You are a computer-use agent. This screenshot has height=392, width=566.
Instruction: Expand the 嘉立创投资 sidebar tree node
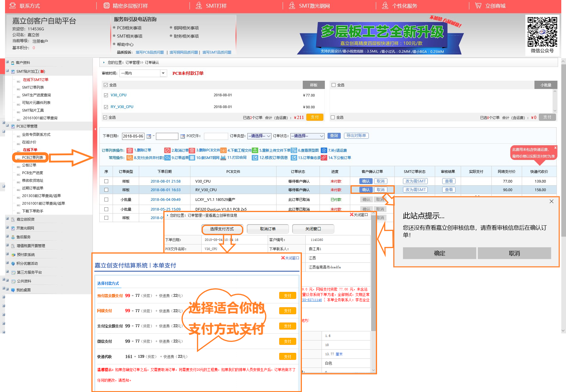pyautogui.click(x=7, y=219)
